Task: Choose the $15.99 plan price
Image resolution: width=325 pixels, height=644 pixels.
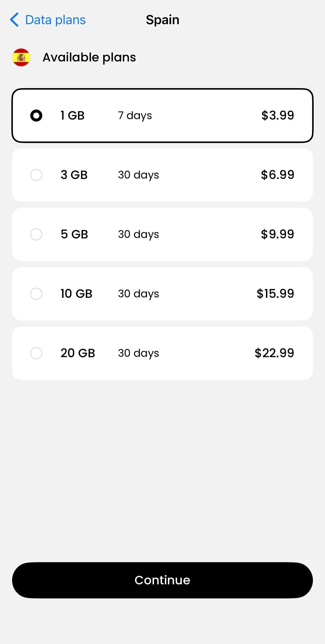Action: click(275, 294)
